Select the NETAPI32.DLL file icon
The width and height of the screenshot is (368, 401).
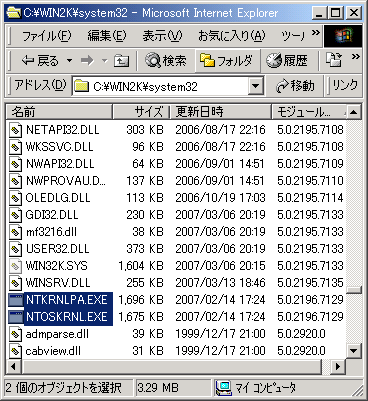15,130
